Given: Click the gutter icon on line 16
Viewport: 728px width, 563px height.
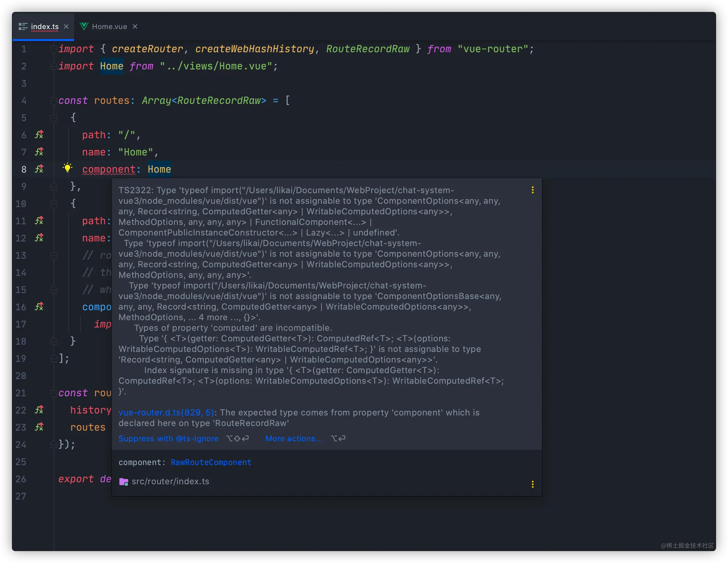Looking at the screenshot, I should [x=39, y=307].
